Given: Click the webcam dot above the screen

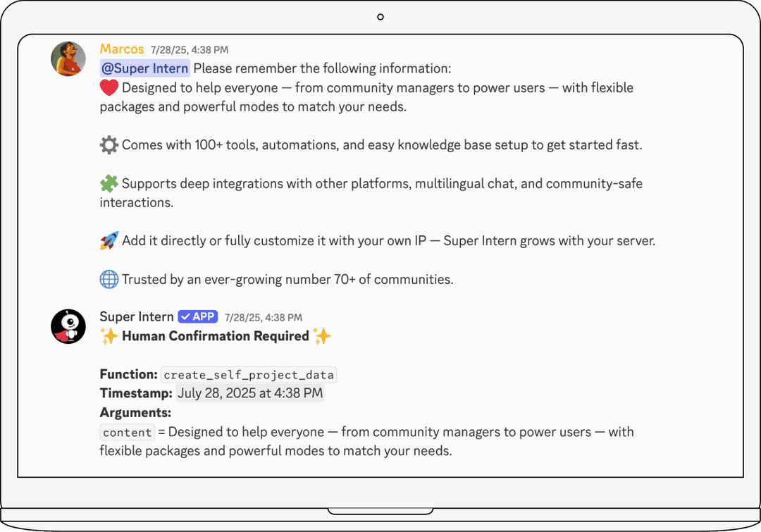Looking at the screenshot, I should point(380,16).
